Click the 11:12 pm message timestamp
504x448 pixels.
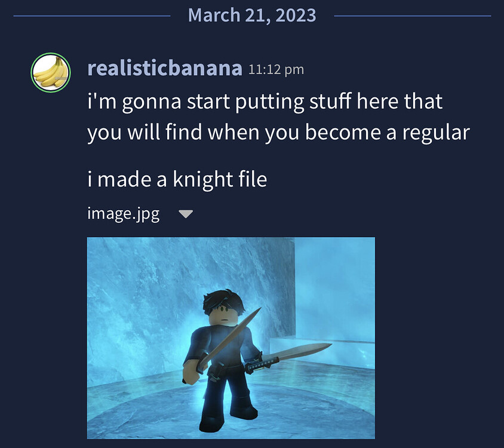click(276, 69)
